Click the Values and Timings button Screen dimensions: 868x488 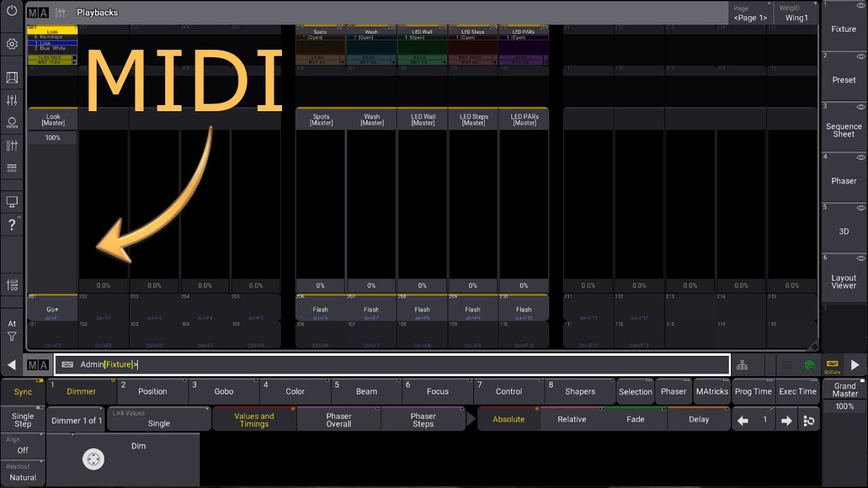point(254,420)
